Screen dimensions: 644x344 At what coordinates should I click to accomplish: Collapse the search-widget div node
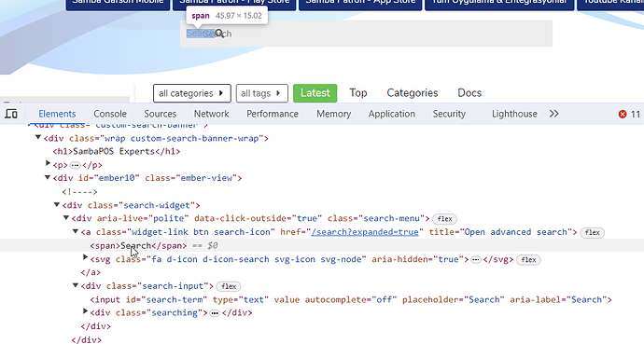click(x=57, y=204)
